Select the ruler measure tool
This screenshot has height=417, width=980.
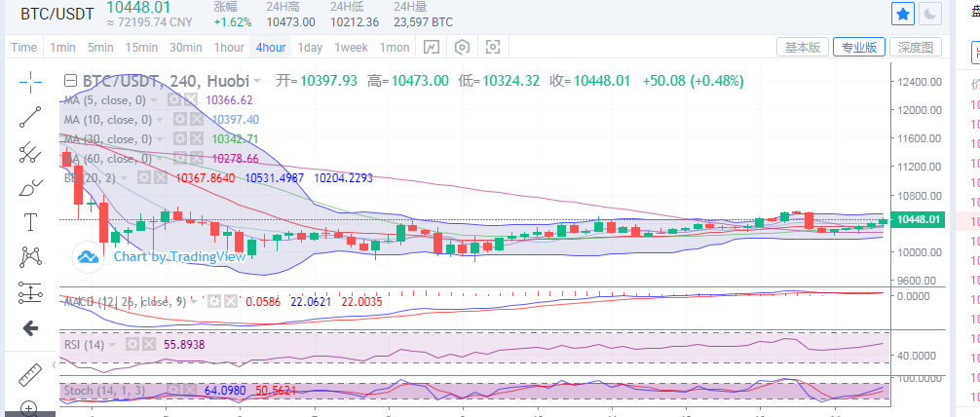click(30, 375)
